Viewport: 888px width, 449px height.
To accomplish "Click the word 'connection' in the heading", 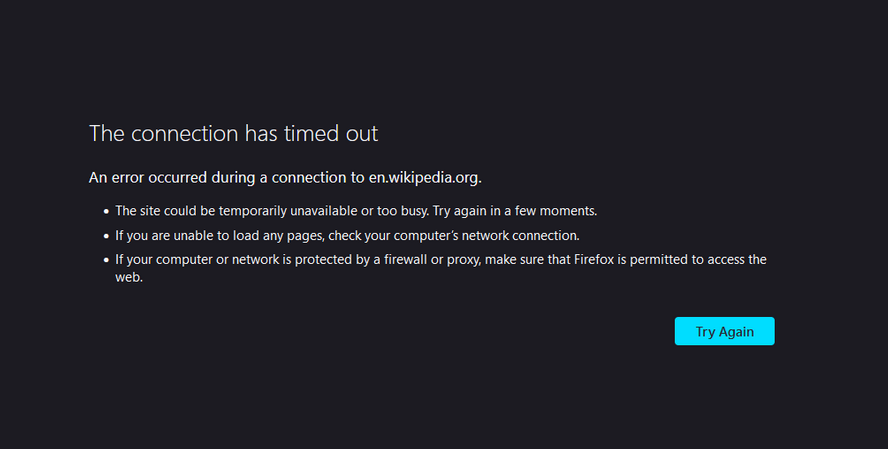I will (185, 134).
